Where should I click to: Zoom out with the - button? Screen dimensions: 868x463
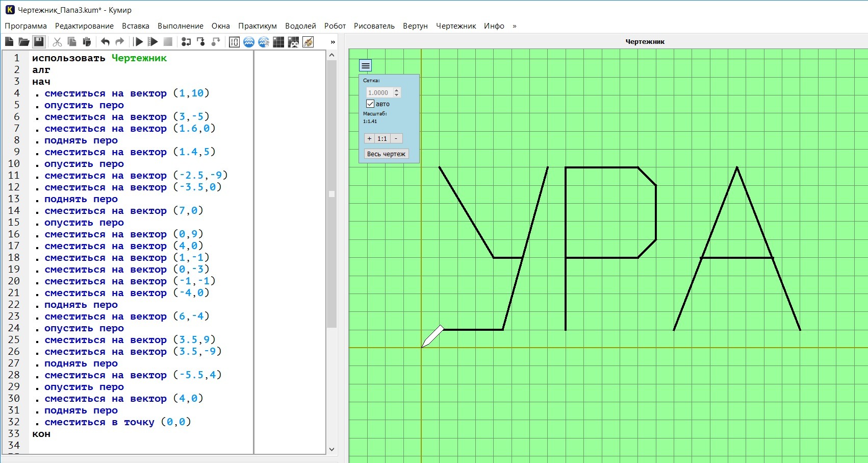point(396,138)
